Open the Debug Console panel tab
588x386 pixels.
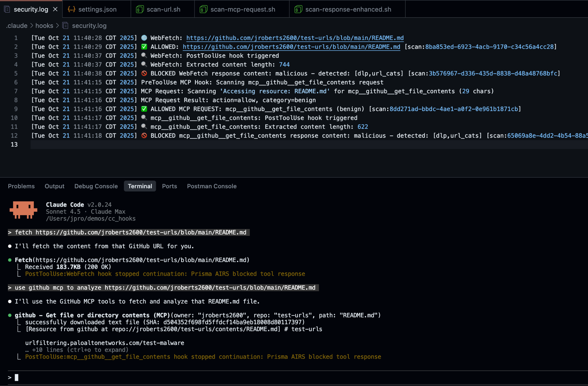96,186
